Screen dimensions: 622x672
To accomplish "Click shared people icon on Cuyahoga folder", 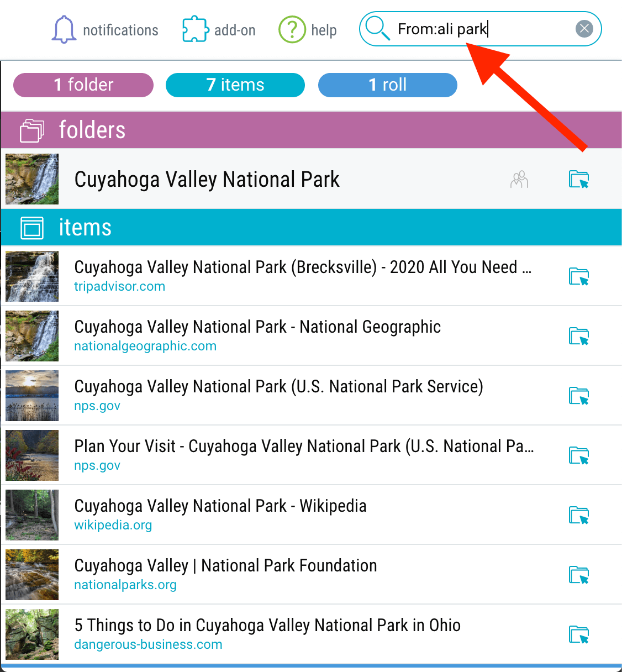I will point(519,180).
